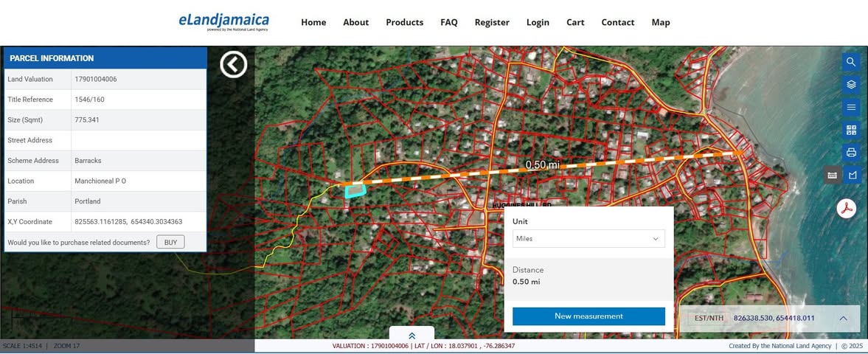868x354 pixels.
Task: Click the print map icon
Action: (x=851, y=153)
